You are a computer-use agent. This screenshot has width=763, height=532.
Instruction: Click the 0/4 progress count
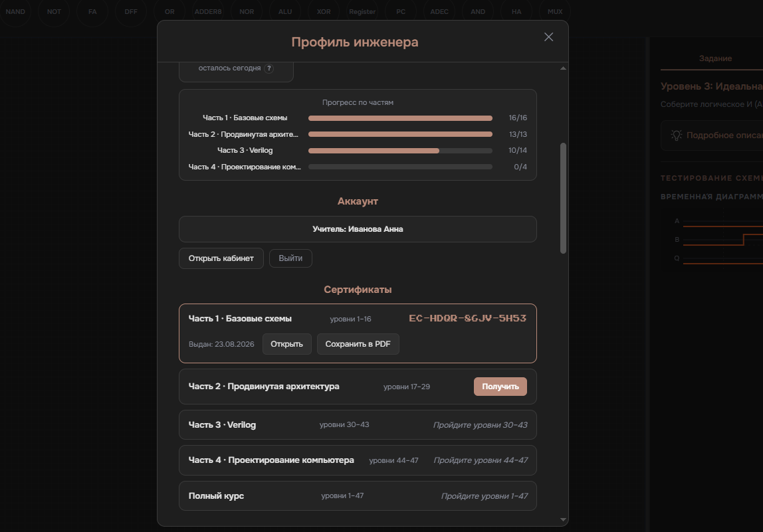520,167
